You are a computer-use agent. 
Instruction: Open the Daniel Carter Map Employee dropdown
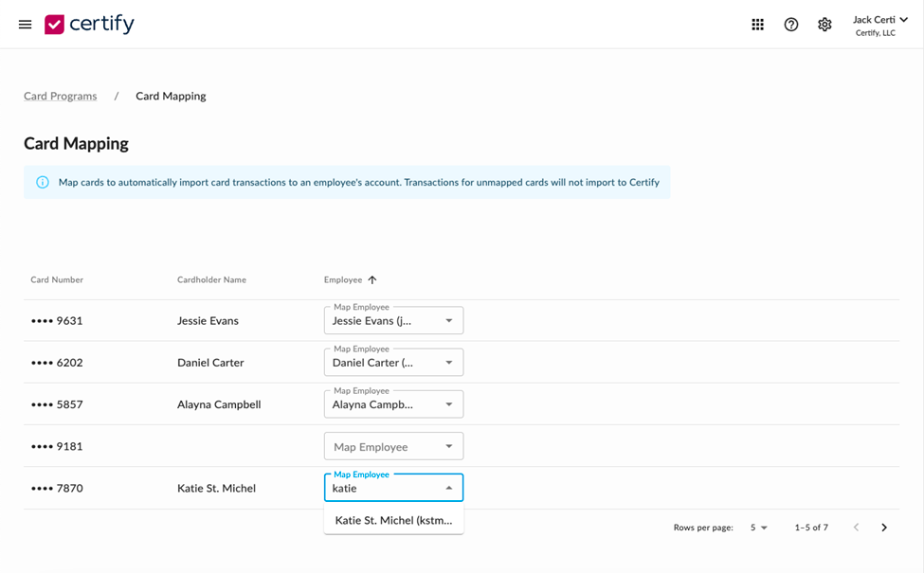click(x=393, y=362)
